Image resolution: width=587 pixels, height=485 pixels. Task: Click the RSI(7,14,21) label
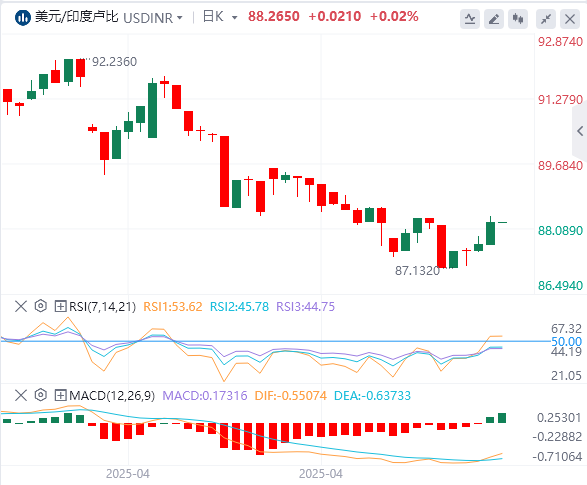click(x=102, y=307)
